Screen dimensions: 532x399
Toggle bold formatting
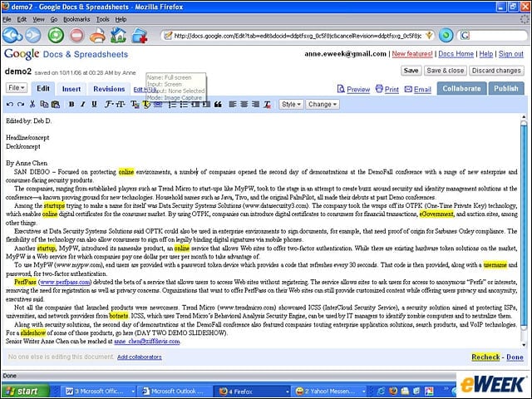(71, 104)
